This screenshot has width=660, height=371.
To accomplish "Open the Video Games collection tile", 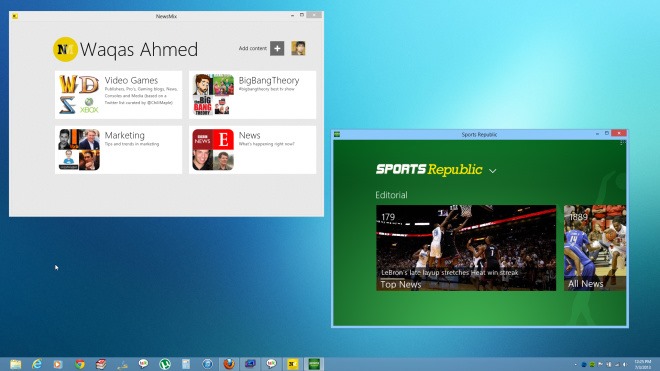I will [118, 95].
